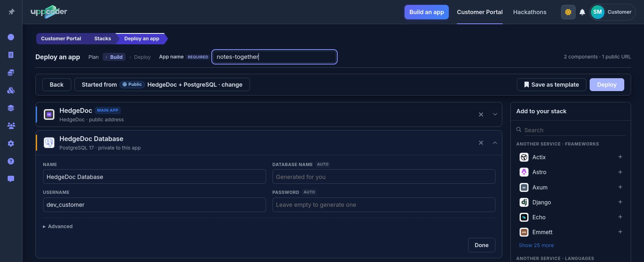The image size is (644, 262).
Task: Open the chat bubble sidebar icon
Action: tap(11, 179)
